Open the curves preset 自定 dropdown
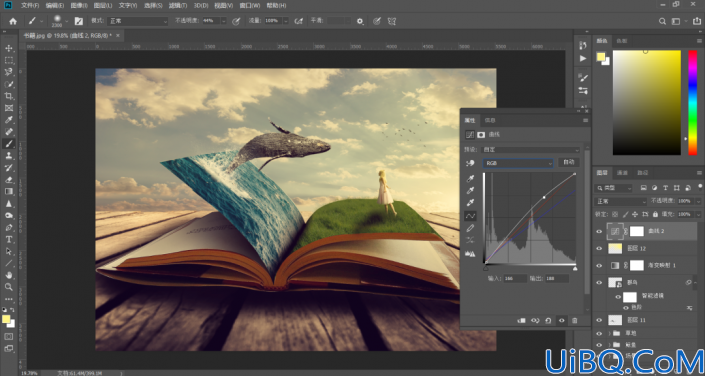705x376 pixels. coord(531,150)
